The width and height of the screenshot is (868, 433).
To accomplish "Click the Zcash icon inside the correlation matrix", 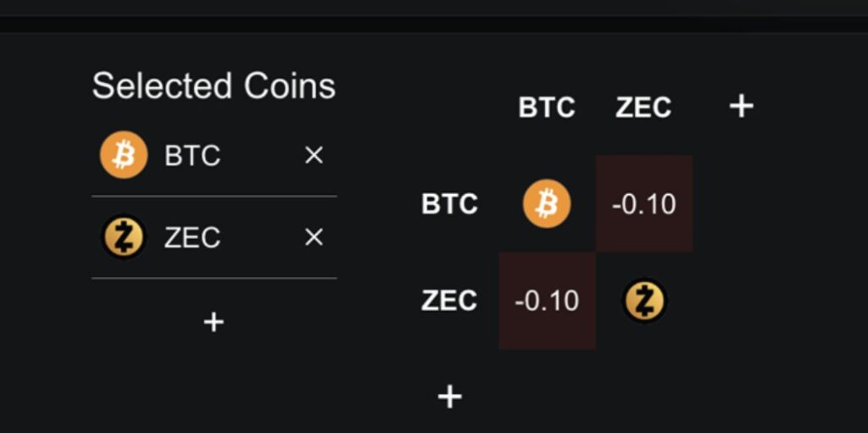I will 644,301.
